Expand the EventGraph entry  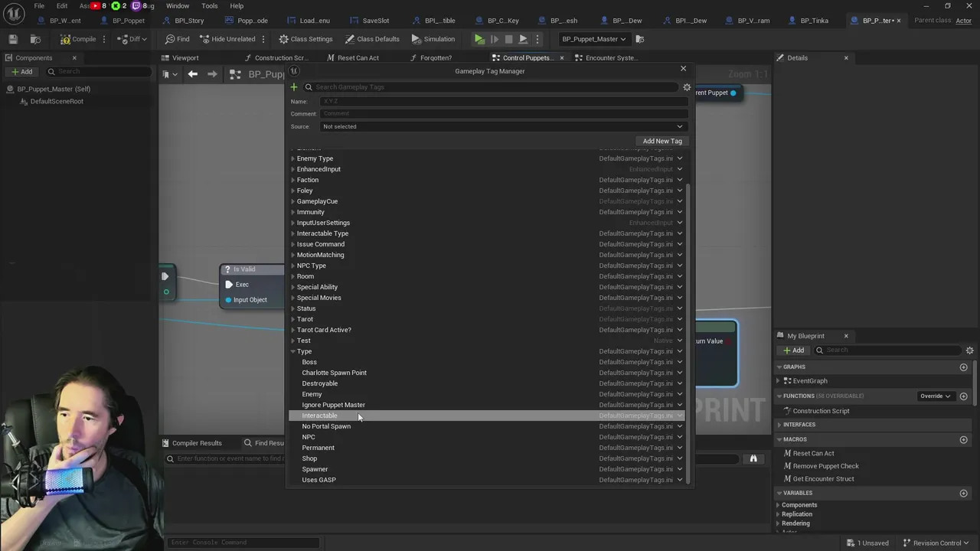[779, 381]
